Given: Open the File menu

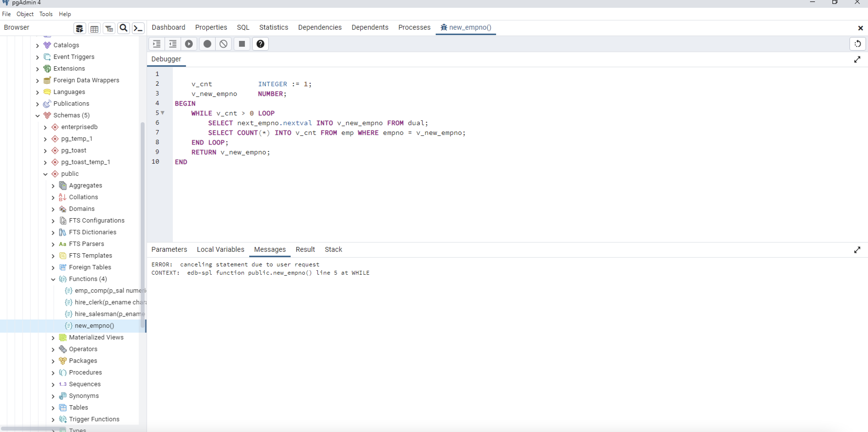Looking at the screenshot, I should tap(6, 14).
